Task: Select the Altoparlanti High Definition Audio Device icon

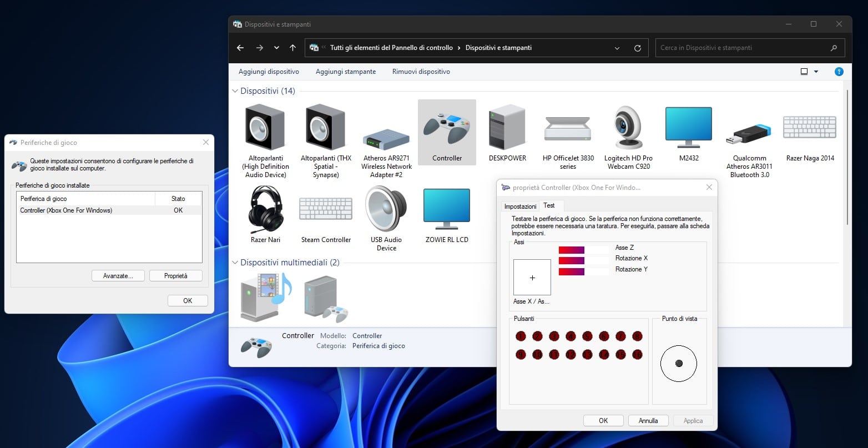Action: coord(265,128)
